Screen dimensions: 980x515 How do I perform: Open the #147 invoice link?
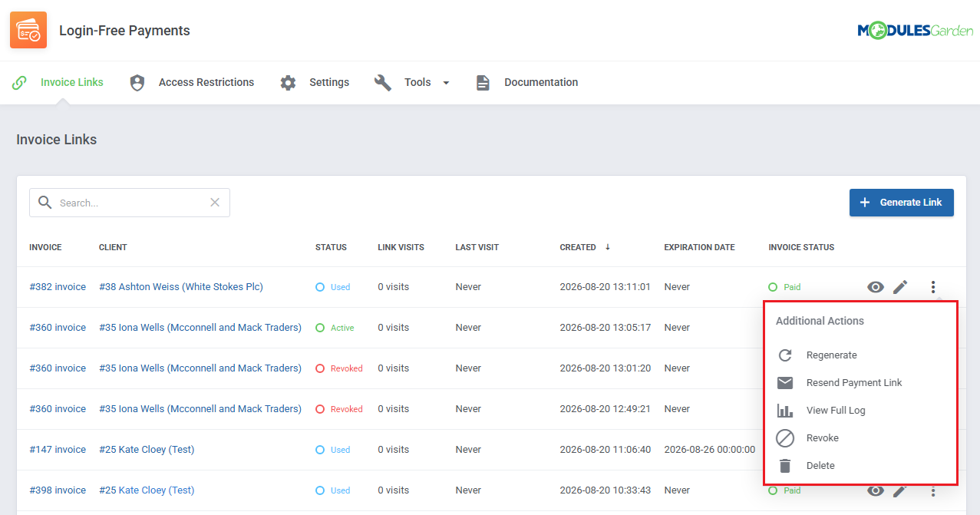[x=58, y=450]
